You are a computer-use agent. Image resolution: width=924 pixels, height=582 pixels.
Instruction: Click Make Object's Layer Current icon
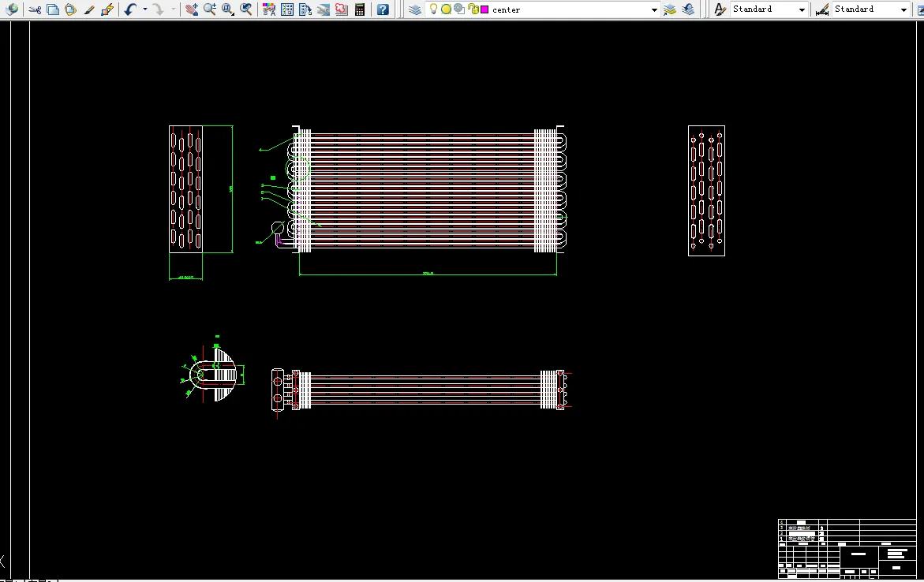[670, 9]
